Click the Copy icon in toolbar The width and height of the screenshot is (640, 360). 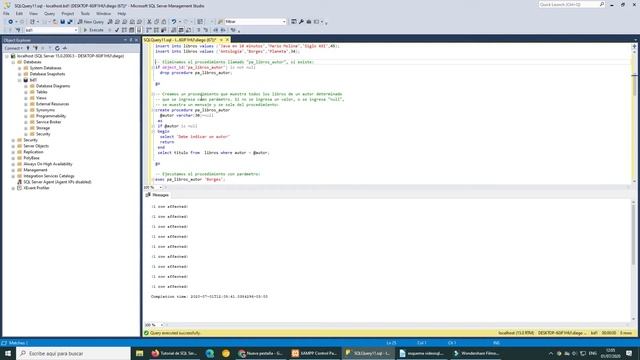(x=156, y=22)
